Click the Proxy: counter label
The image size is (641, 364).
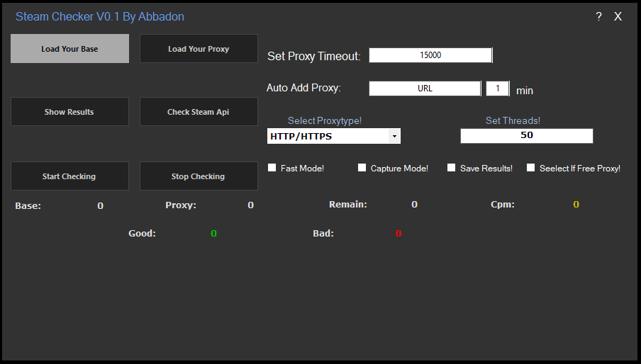click(181, 205)
